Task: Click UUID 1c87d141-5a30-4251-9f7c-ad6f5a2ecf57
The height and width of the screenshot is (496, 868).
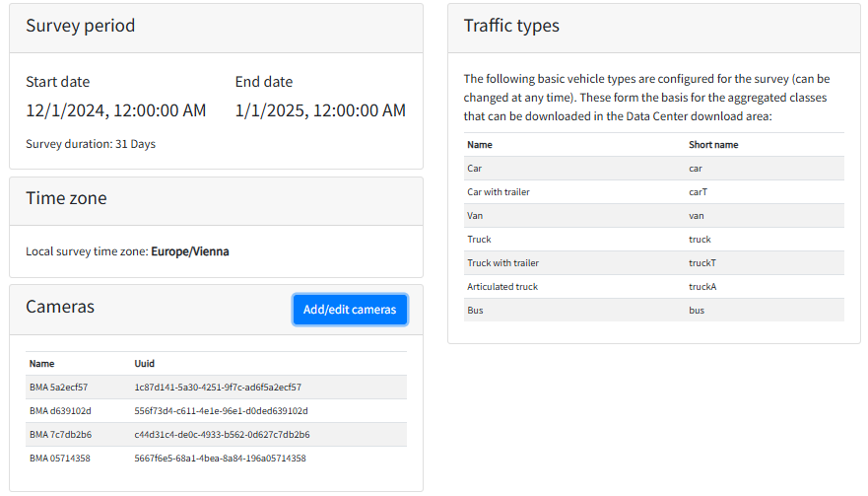Action: [x=218, y=388]
